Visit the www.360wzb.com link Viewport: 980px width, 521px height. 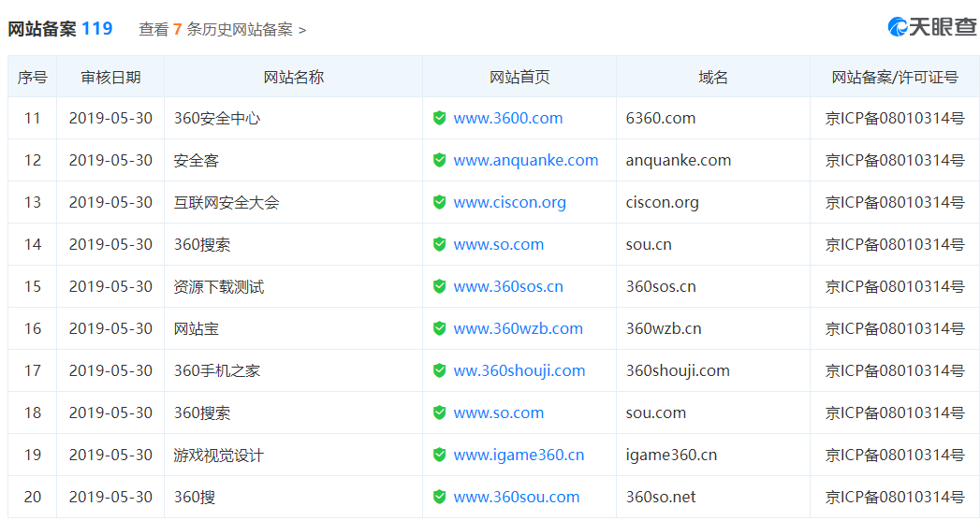519,328
